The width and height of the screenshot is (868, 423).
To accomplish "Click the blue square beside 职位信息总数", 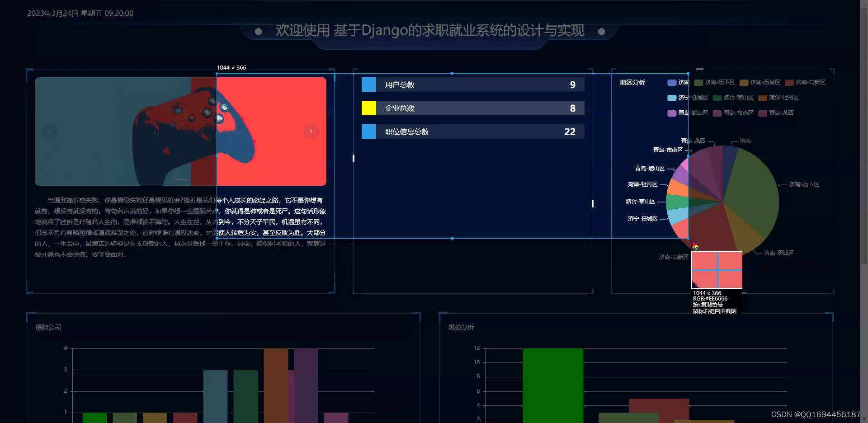I will pos(369,132).
